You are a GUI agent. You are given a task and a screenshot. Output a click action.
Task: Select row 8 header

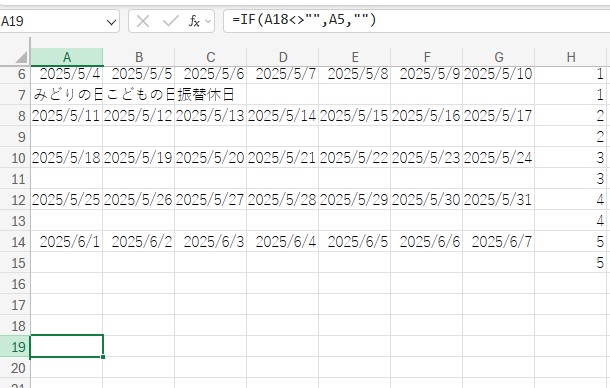(16, 116)
